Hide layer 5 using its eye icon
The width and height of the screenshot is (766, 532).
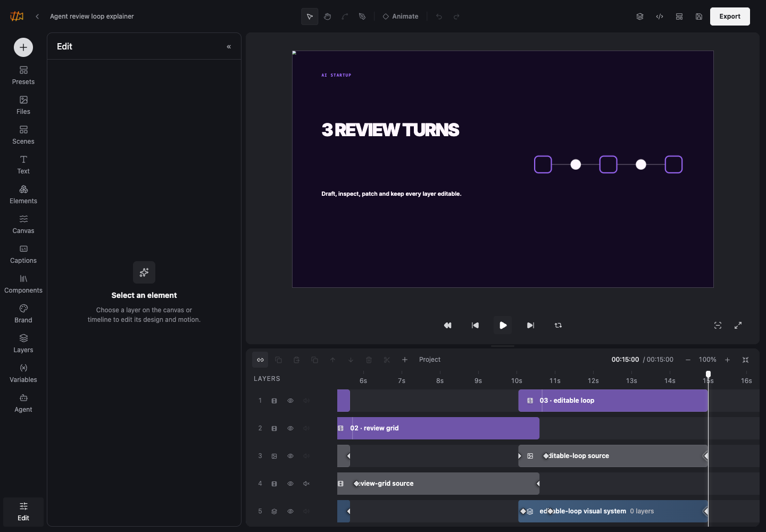point(290,512)
